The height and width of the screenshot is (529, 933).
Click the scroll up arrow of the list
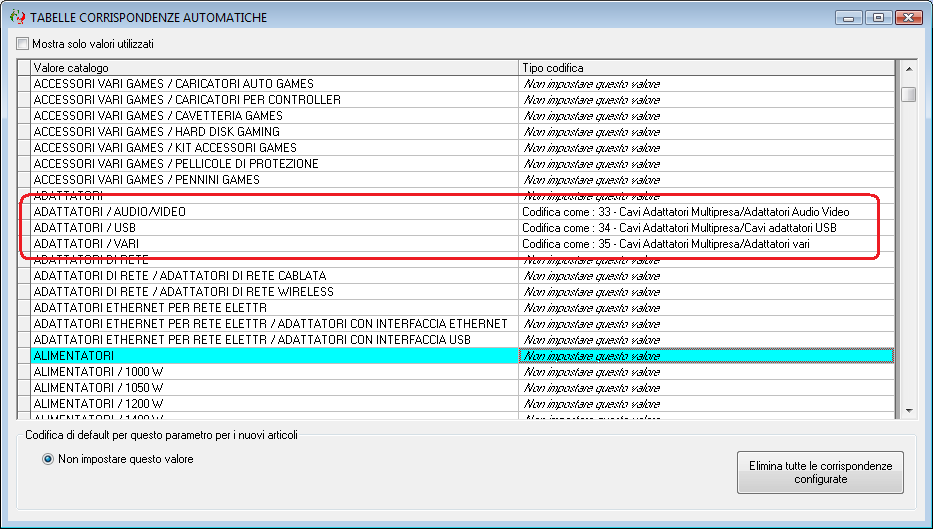pos(909,69)
